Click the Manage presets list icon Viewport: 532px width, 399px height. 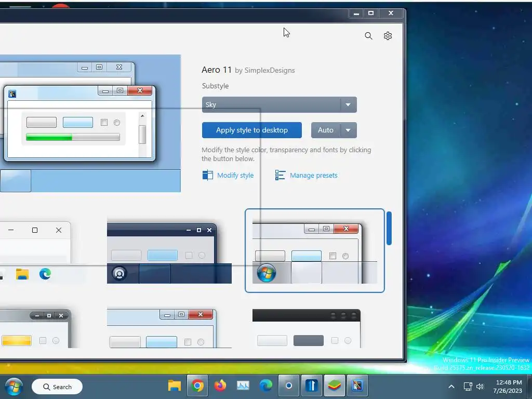tap(280, 175)
